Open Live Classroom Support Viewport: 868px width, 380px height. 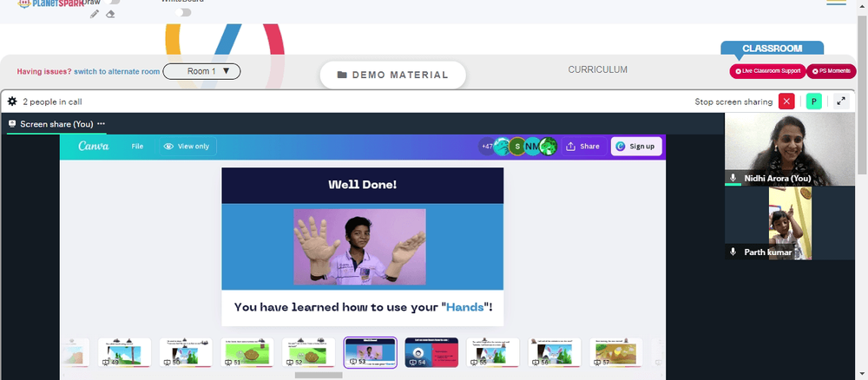click(767, 71)
